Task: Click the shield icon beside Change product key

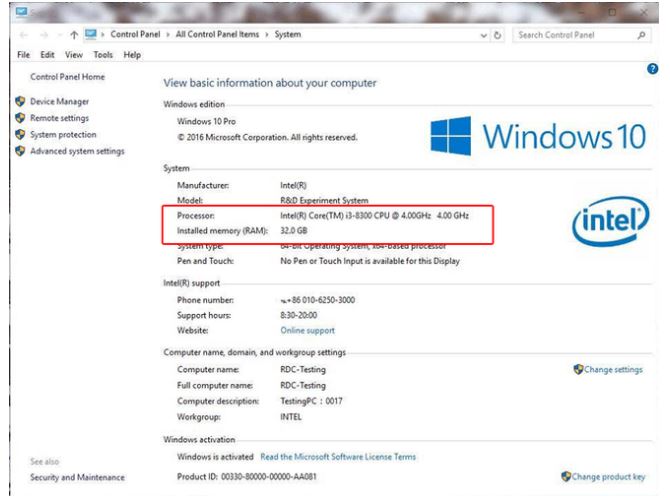Action: 566,476
